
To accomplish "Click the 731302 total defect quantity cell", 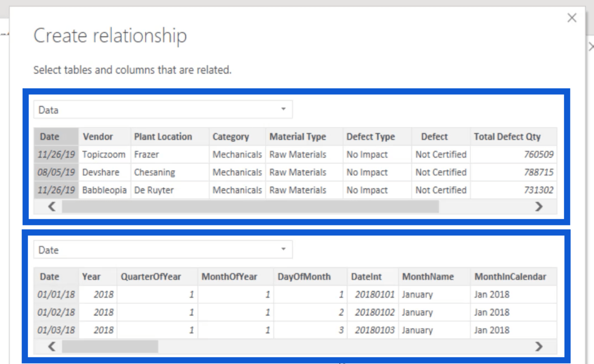I will (x=513, y=190).
